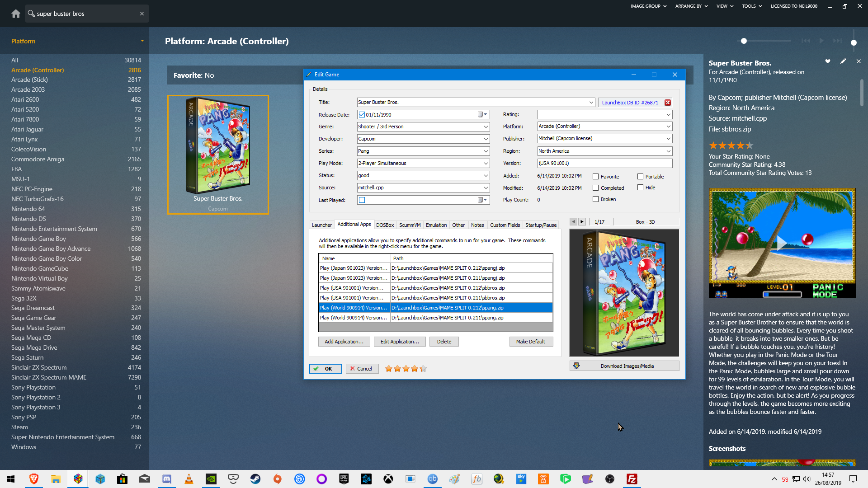Expand the Status dropdown
Viewport: 868px width, 488px height.
(486, 176)
